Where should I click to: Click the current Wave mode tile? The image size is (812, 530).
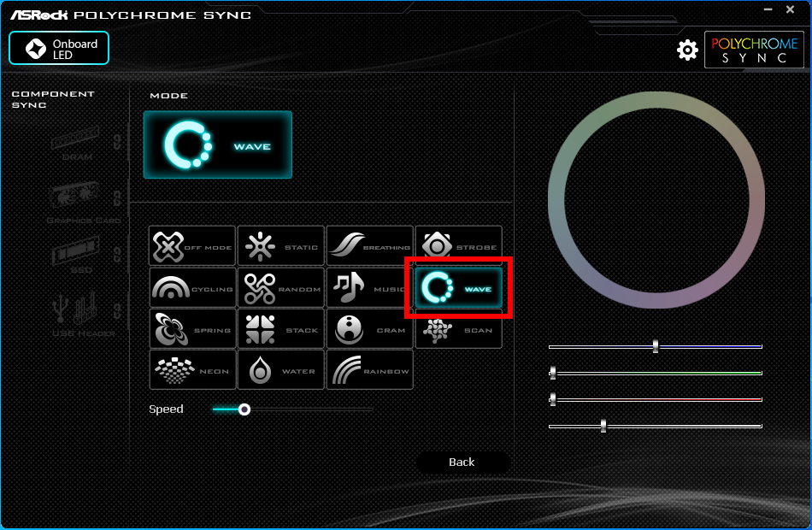click(217, 145)
